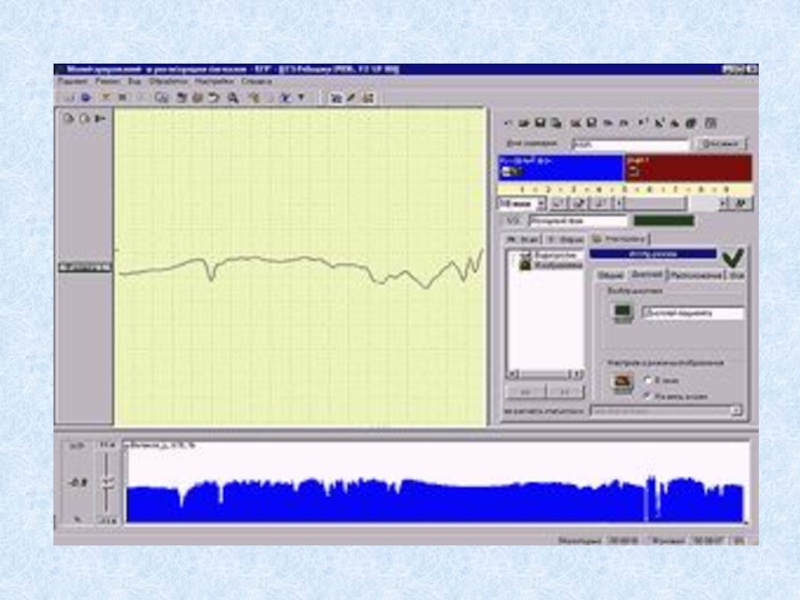Click the rightmost icon in the right panel toolbar
Viewport: 800px width, 600px height.
coord(710,122)
